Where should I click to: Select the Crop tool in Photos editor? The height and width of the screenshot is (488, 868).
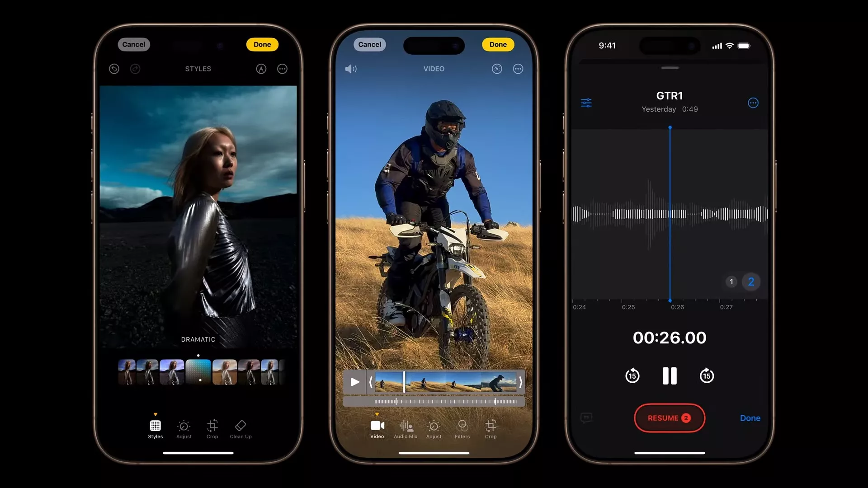[212, 427]
